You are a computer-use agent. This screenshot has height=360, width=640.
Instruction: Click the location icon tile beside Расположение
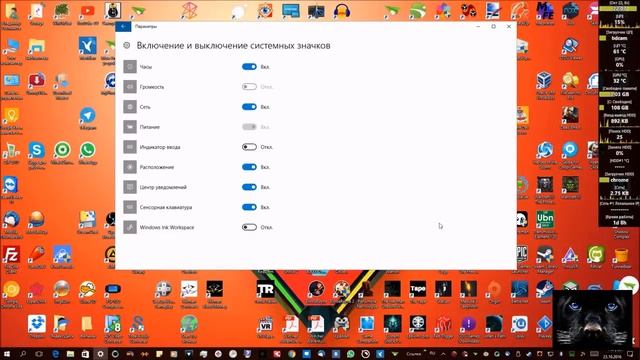pyautogui.click(x=130, y=167)
